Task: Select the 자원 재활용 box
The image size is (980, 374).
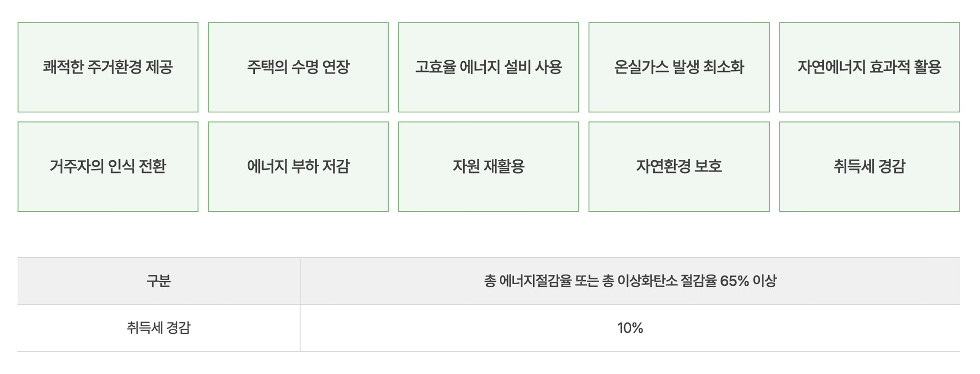Action: pyautogui.click(x=488, y=166)
